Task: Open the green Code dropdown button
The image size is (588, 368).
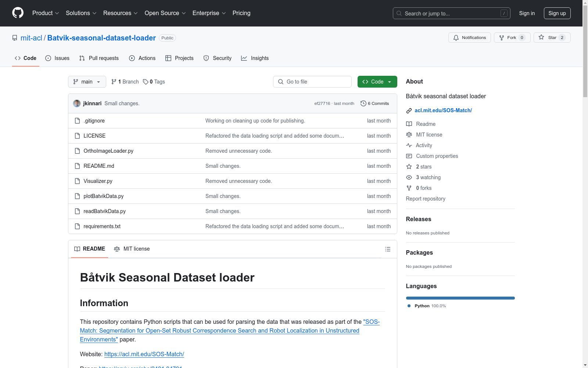Action: point(377,82)
